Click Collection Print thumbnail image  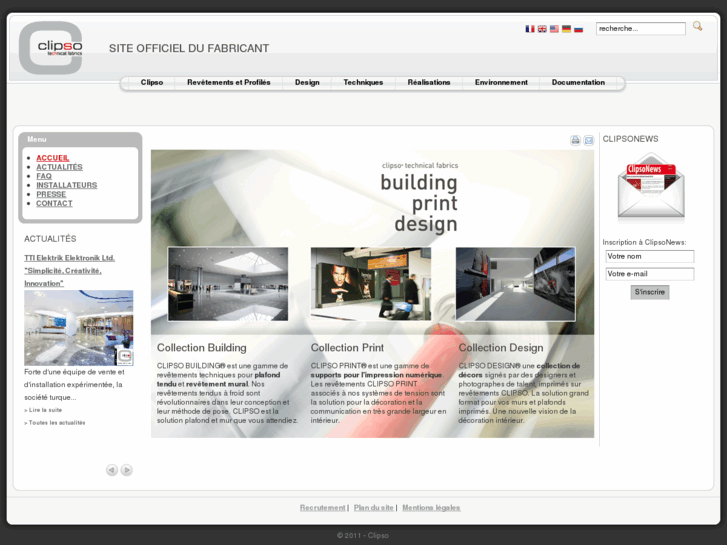(371, 284)
